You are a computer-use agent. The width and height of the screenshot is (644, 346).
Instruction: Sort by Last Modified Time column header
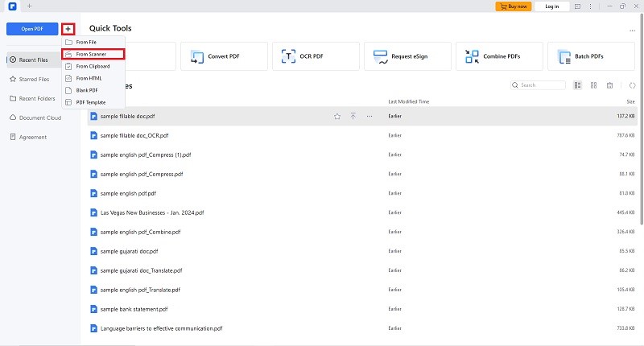click(x=409, y=102)
